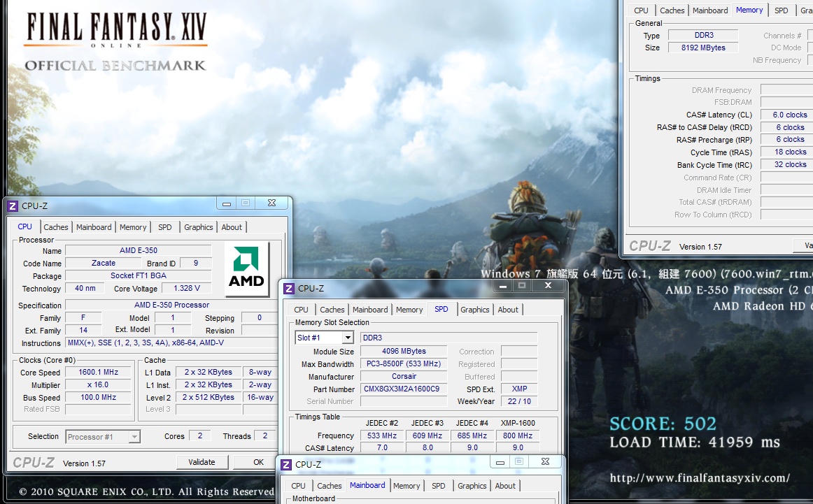
Task: Click the Level 2 associativity value "16-way"
Action: (x=260, y=397)
